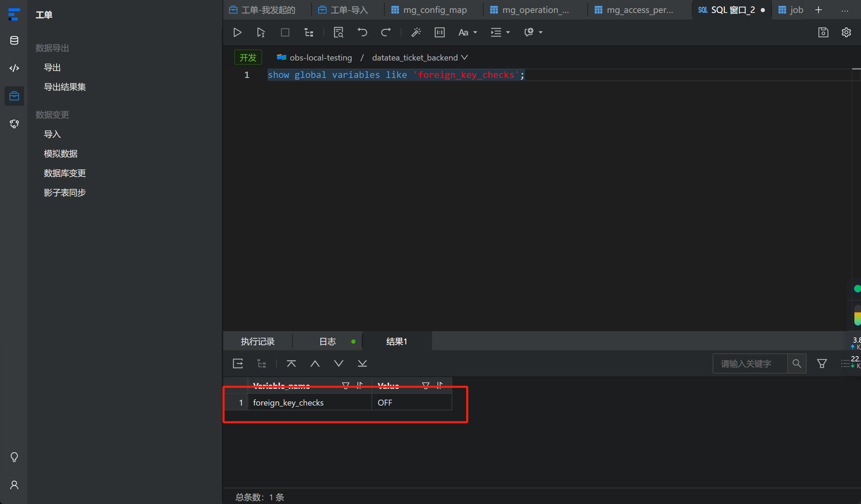Open 导出结果集 menu item

click(65, 87)
